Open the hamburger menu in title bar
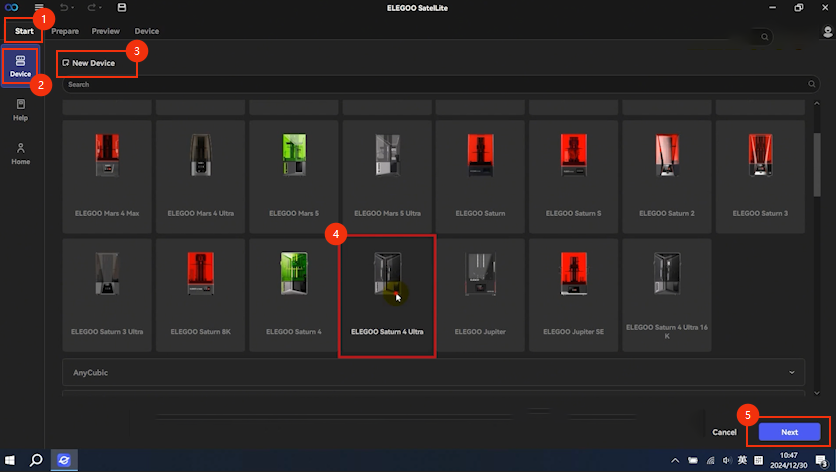 [39, 7]
